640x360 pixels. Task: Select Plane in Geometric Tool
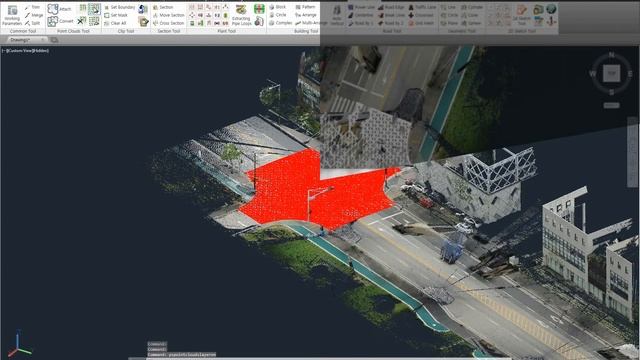point(449,23)
